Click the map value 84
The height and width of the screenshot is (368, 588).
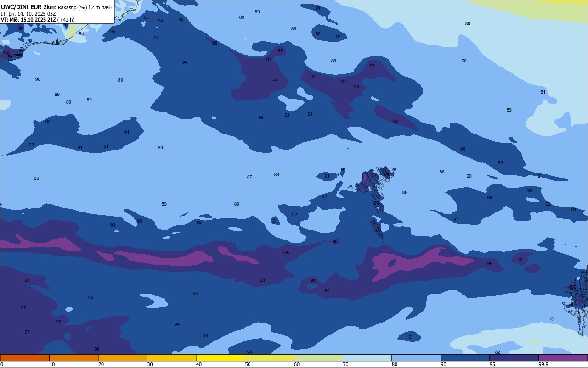click(81, 34)
